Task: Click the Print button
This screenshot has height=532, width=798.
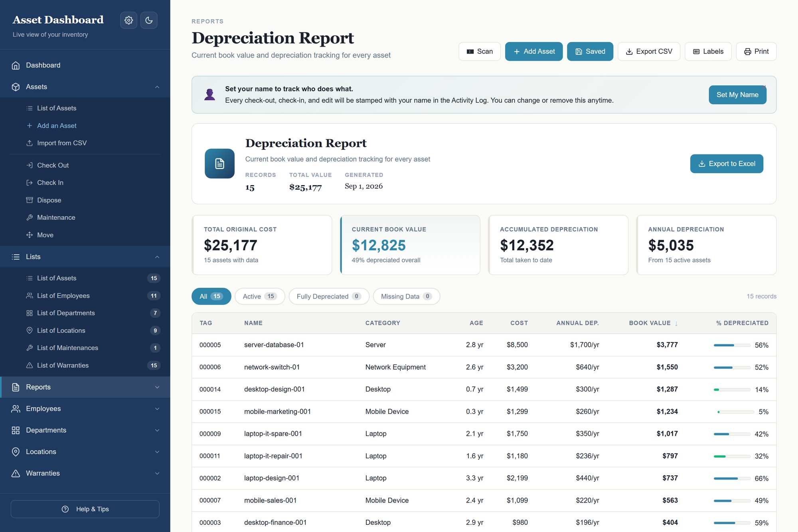Action: [756, 51]
